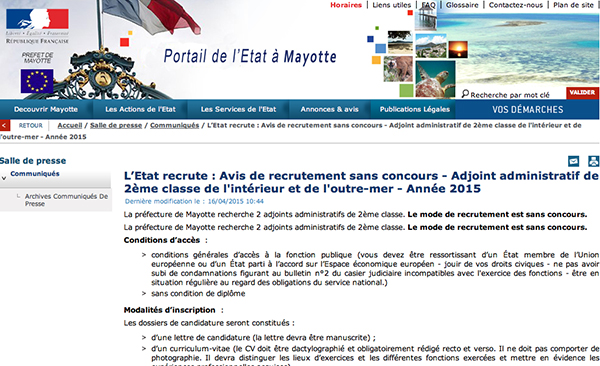Click Les dossiers de candidature line

(209, 323)
